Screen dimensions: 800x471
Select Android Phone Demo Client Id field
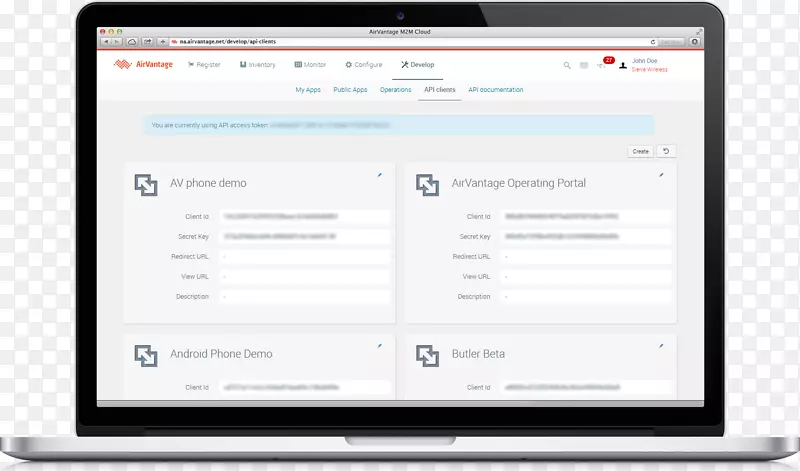305,388
